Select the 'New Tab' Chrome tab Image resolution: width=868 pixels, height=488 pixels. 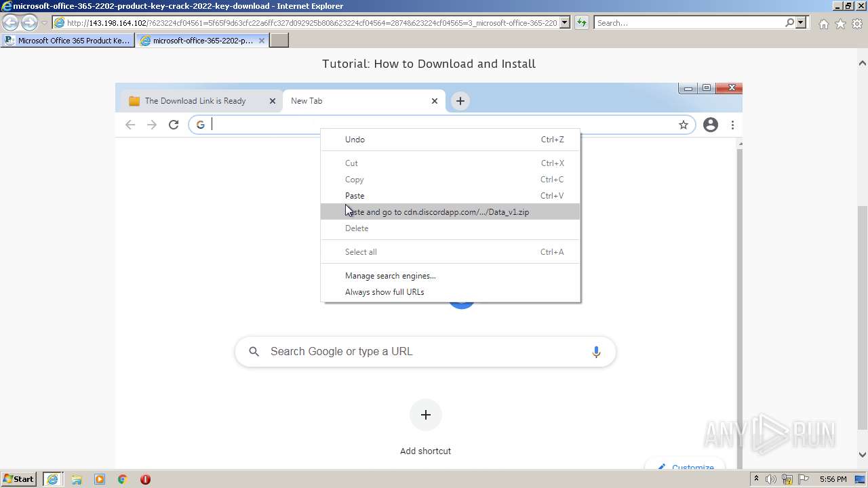coord(364,101)
